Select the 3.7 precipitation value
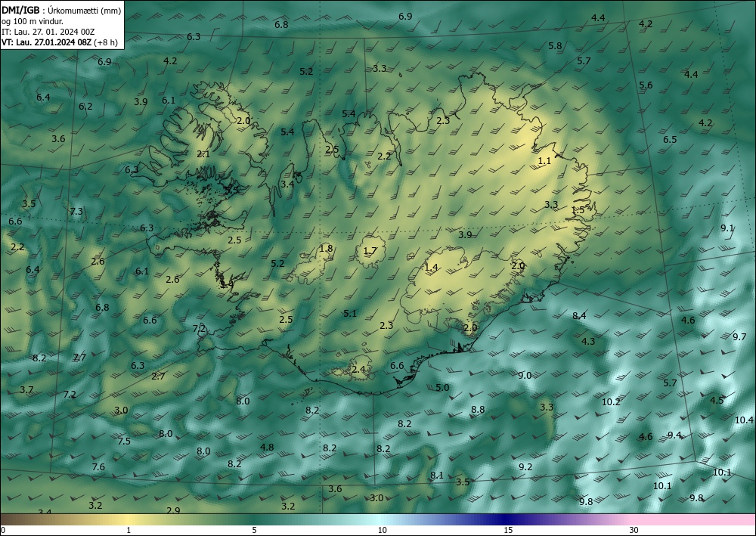 26,390
